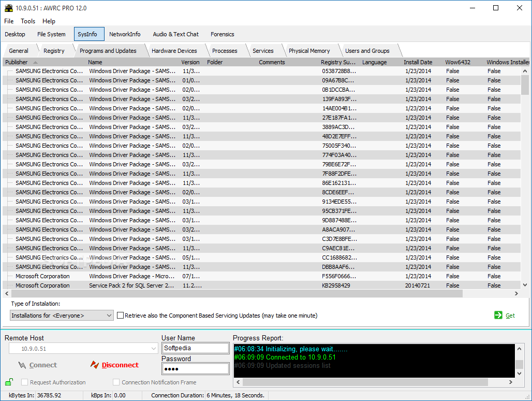Screen dimensions: 532x401
Task: Switch to the Desktop tab
Action: pyautogui.click(x=15, y=34)
